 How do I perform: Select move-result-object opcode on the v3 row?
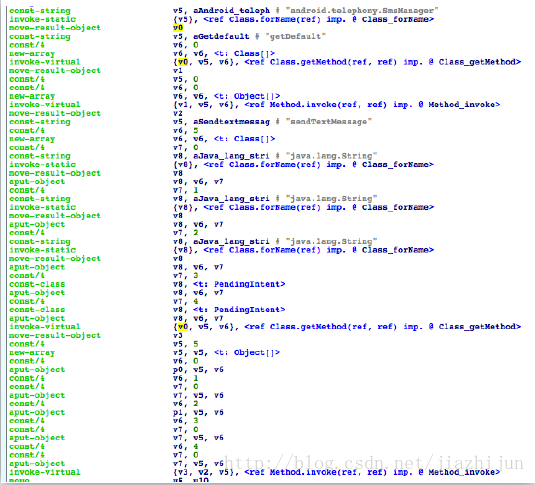55,336
